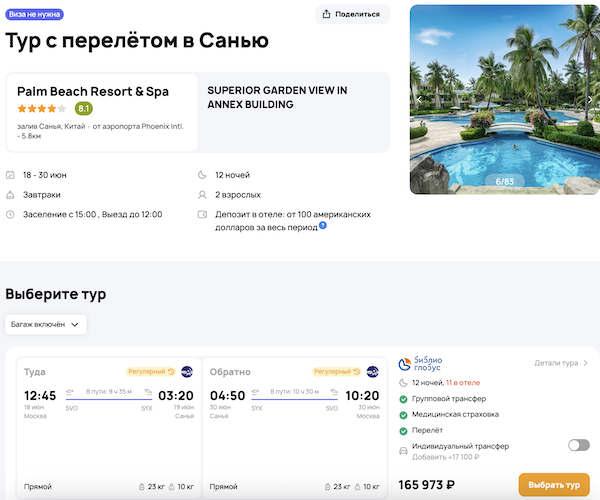Click the share icon next to Поделиться
This screenshot has width=600, height=500.
point(327,14)
